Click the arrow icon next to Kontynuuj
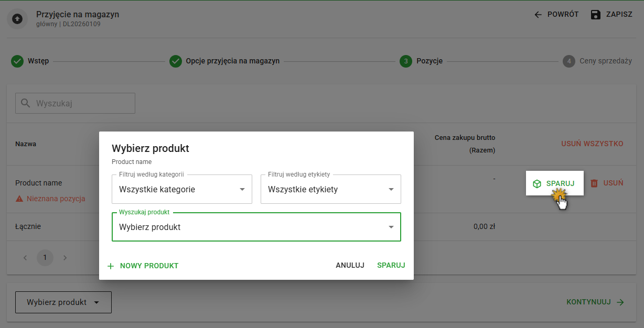 pos(620,302)
